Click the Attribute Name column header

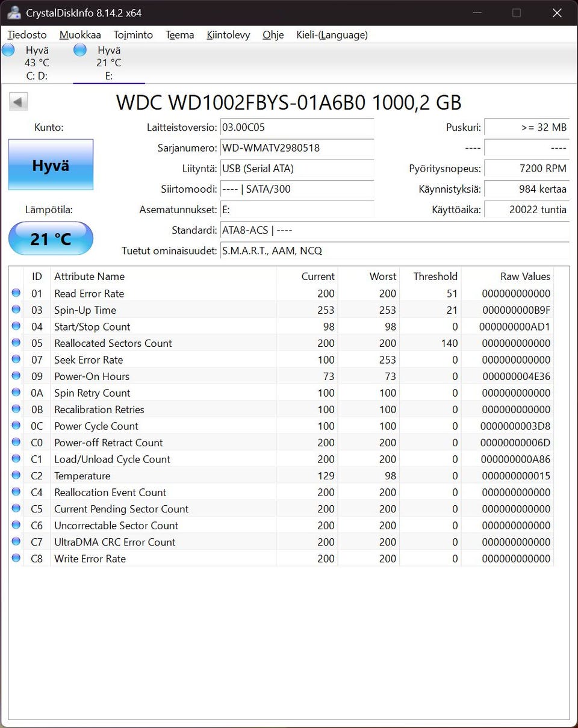point(163,276)
